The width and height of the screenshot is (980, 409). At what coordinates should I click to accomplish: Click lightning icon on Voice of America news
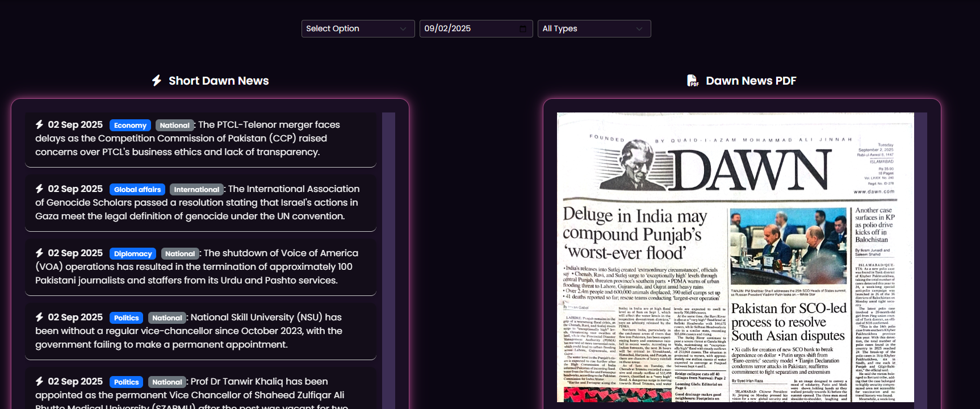(40, 253)
